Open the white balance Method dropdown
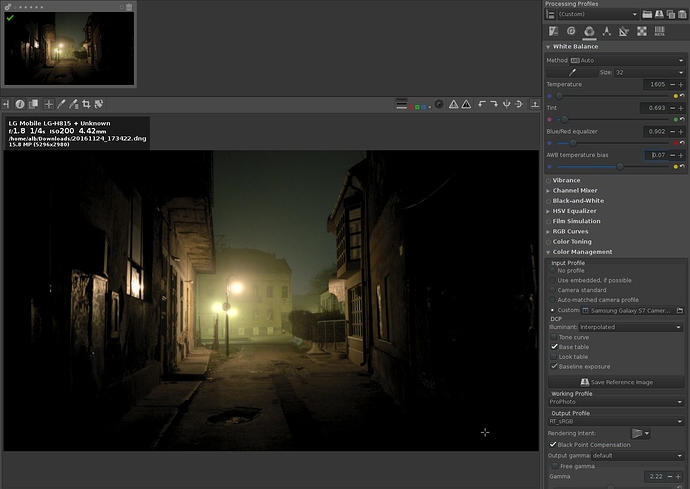The height and width of the screenshot is (489, 690). tap(626, 60)
